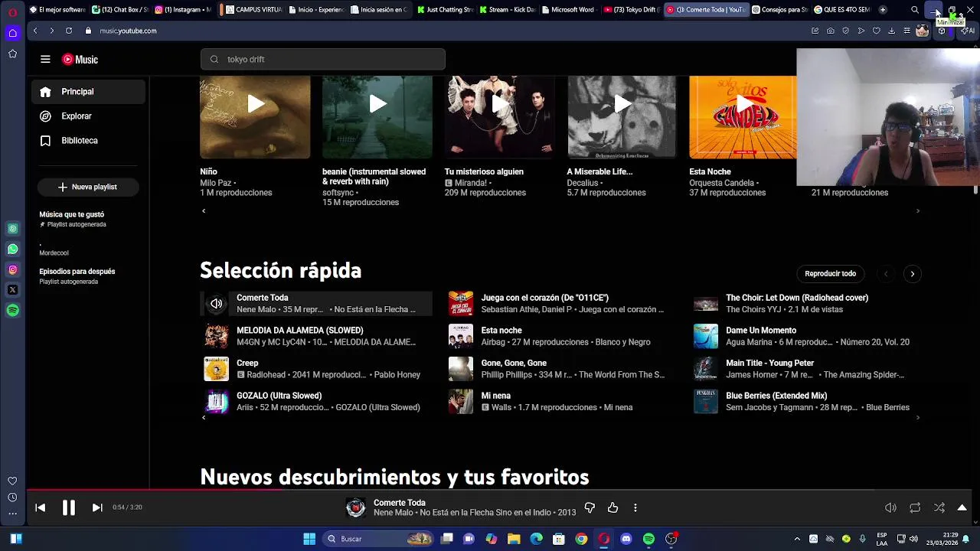Click the YouTube Music logo
This screenshot has width=980, height=551.
[x=80, y=59]
